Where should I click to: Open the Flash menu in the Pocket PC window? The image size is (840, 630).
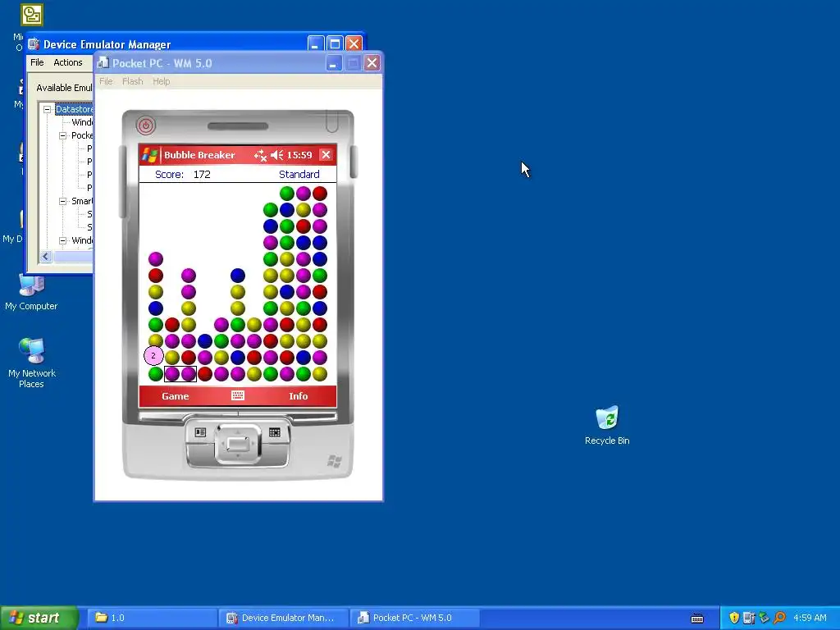(x=132, y=81)
